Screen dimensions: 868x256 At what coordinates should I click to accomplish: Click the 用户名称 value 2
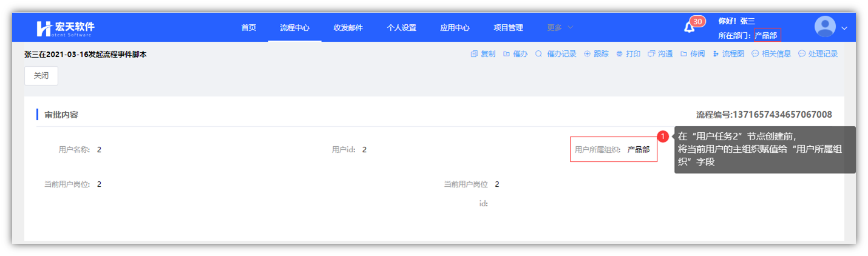(99, 149)
